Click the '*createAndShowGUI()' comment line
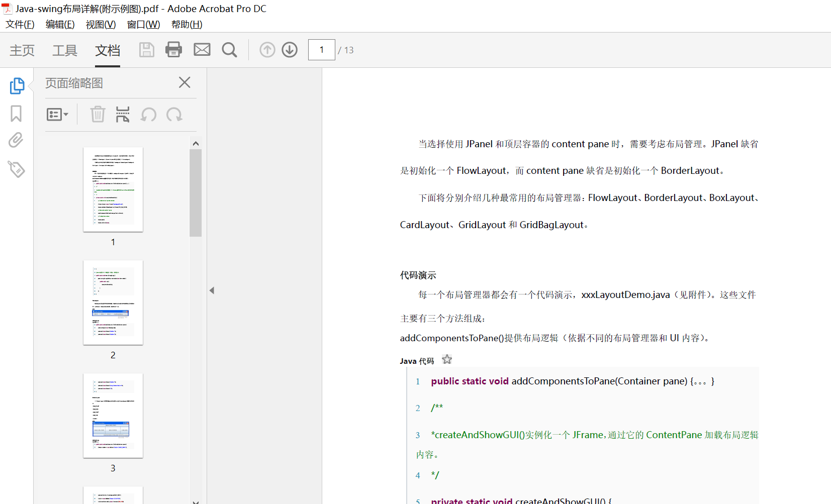 click(595, 435)
